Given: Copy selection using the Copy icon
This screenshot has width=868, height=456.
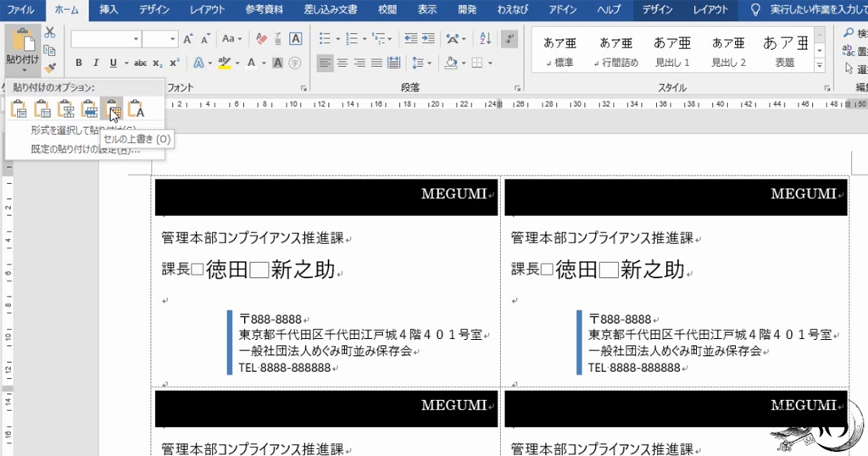Looking at the screenshot, I should (x=50, y=50).
